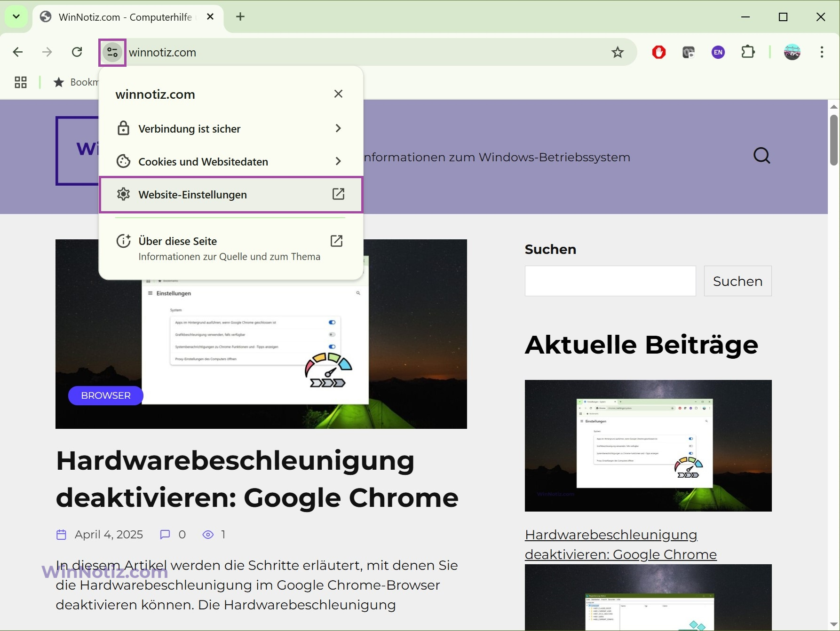Open first Aktuelle Beiträge thumbnail image
The height and width of the screenshot is (631, 840).
pyautogui.click(x=648, y=446)
